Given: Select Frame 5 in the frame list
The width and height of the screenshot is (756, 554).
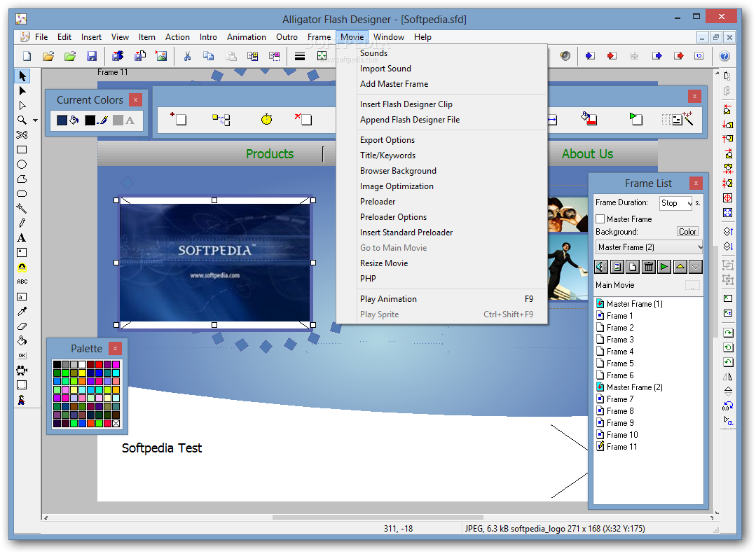Looking at the screenshot, I should (x=619, y=363).
